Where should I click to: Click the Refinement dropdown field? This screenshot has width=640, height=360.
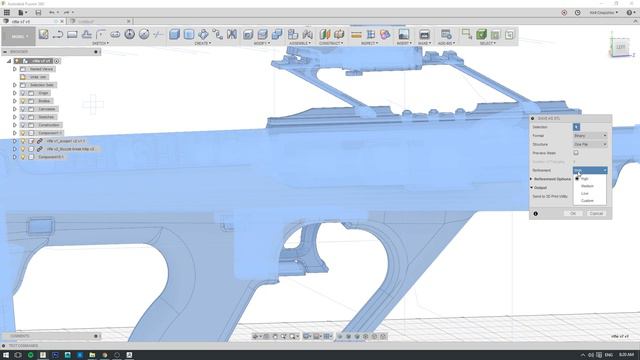tap(590, 170)
